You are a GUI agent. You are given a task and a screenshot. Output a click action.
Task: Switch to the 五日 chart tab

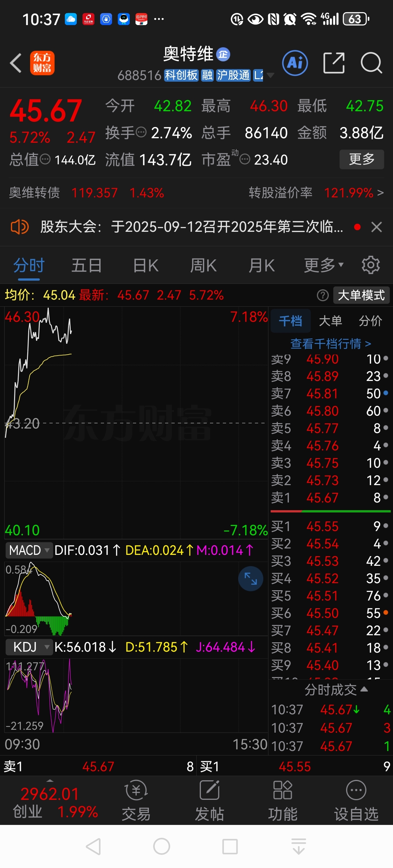pos(86,265)
